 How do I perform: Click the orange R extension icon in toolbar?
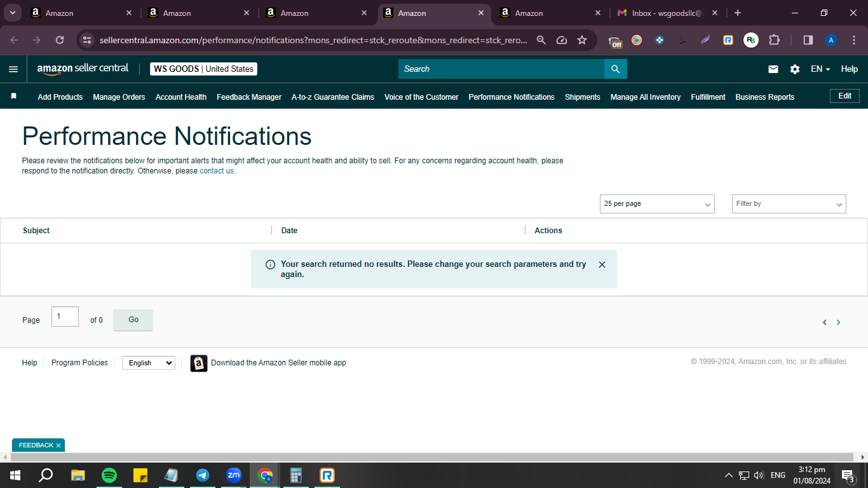pos(728,40)
